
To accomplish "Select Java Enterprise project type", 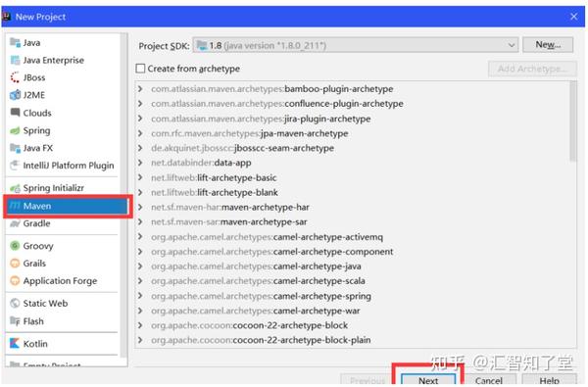I will (53, 60).
